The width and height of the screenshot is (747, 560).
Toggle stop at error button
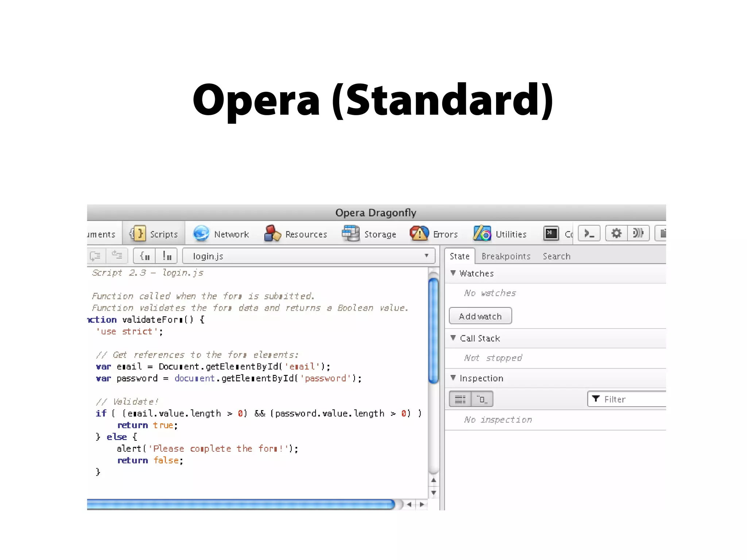pos(166,256)
